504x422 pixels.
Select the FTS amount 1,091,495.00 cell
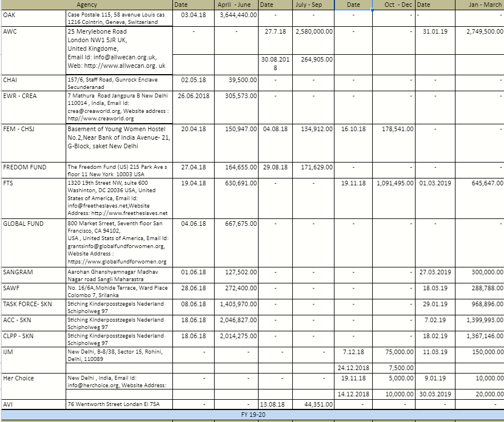point(393,183)
